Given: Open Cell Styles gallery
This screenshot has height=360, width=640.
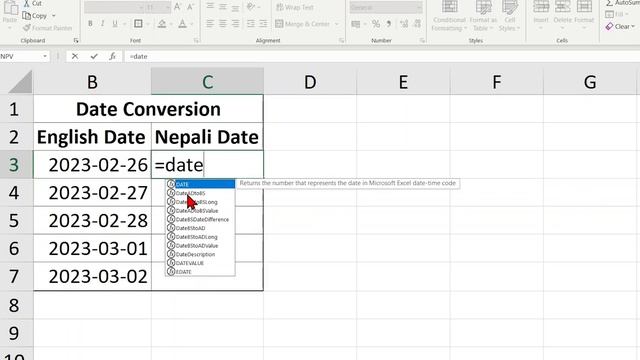Looking at the screenshot, I should [510, 16].
